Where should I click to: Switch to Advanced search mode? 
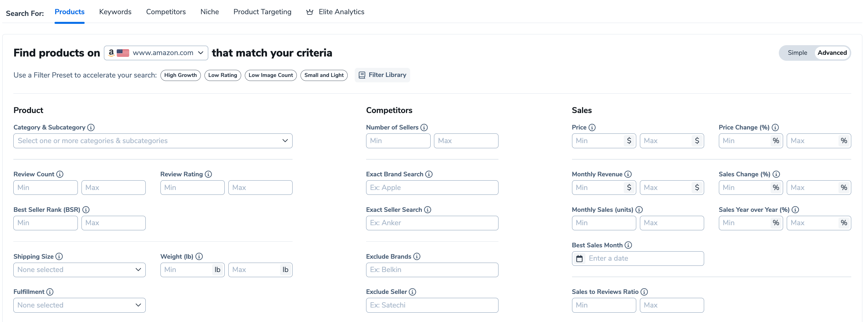pyautogui.click(x=832, y=53)
